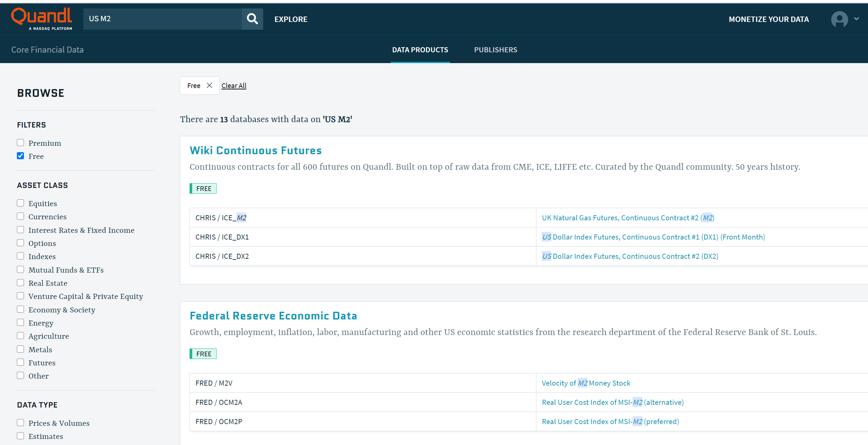Click into the US M2 search field
868x445 pixels.
click(162, 19)
